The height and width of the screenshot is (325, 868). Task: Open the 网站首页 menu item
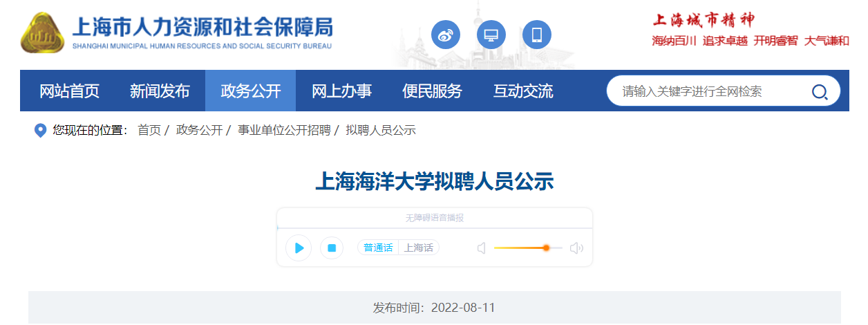[69, 91]
